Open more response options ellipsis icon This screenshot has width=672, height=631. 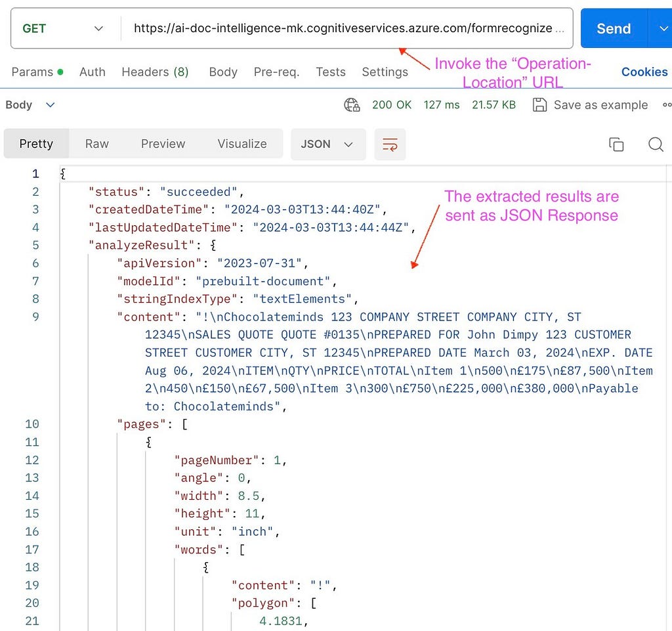click(x=667, y=104)
